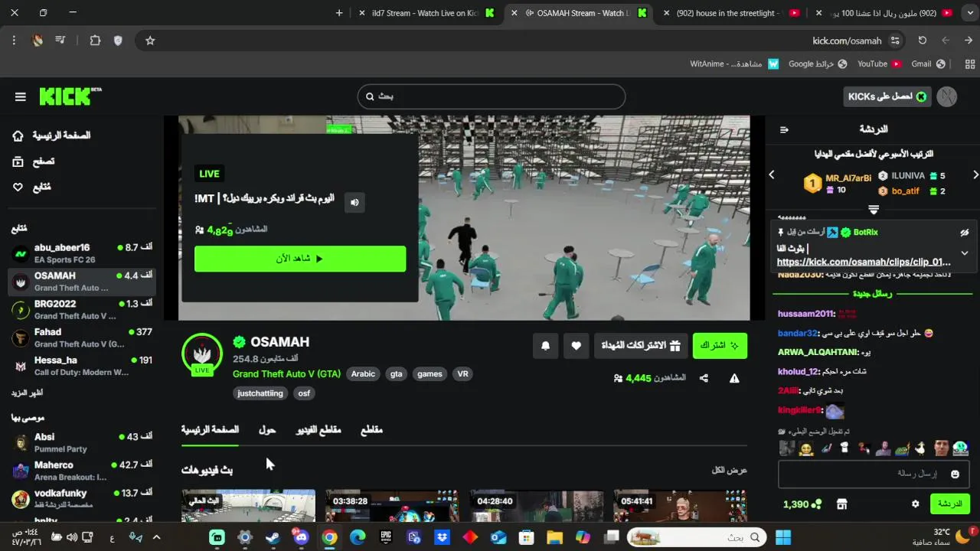Viewport: 980px width, 551px height.
Task: Open the YouTube bookmark
Action: (x=879, y=64)
